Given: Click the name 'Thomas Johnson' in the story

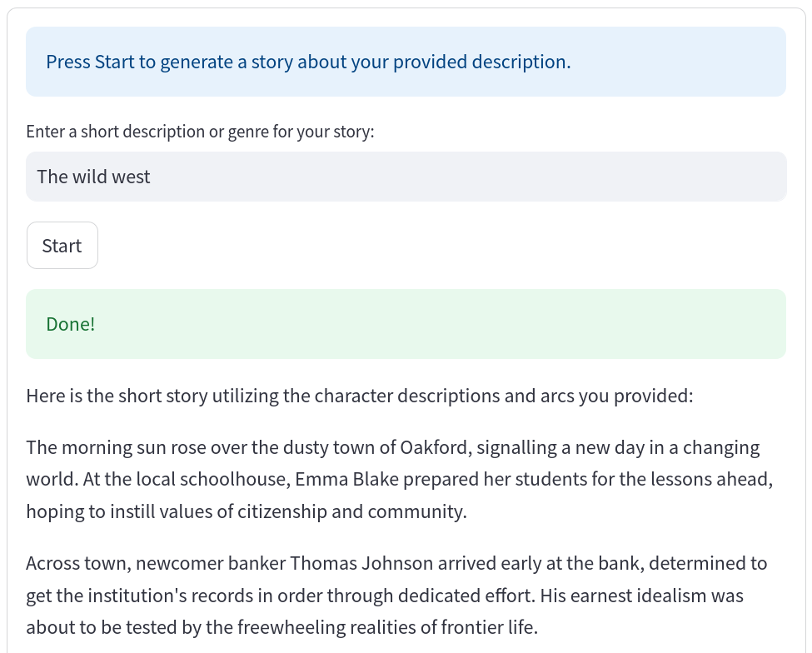Looking at the screenshot, I should [x=361, y=563].
